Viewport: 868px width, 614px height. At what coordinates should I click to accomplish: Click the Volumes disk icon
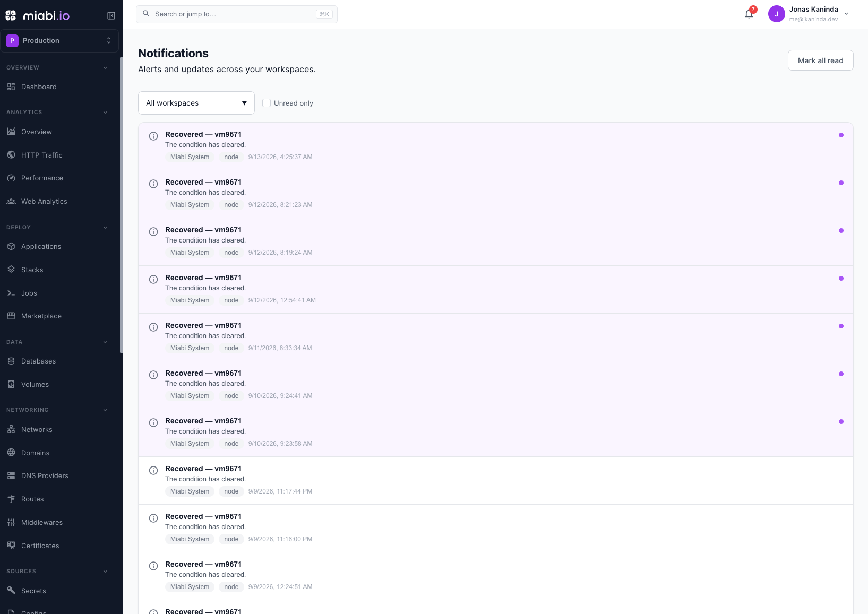pos(11,384)
